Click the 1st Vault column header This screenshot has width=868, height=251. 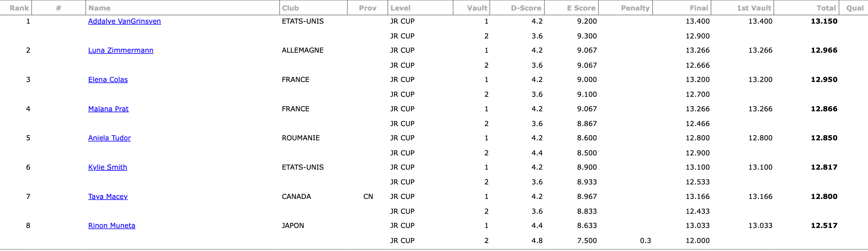coord(754,8)
